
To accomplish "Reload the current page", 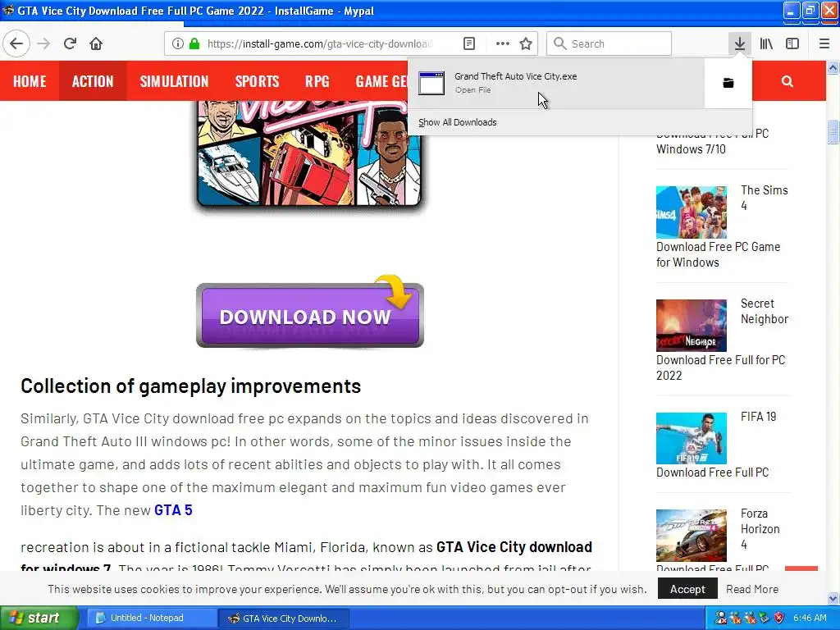I will [x=70, y=43].
